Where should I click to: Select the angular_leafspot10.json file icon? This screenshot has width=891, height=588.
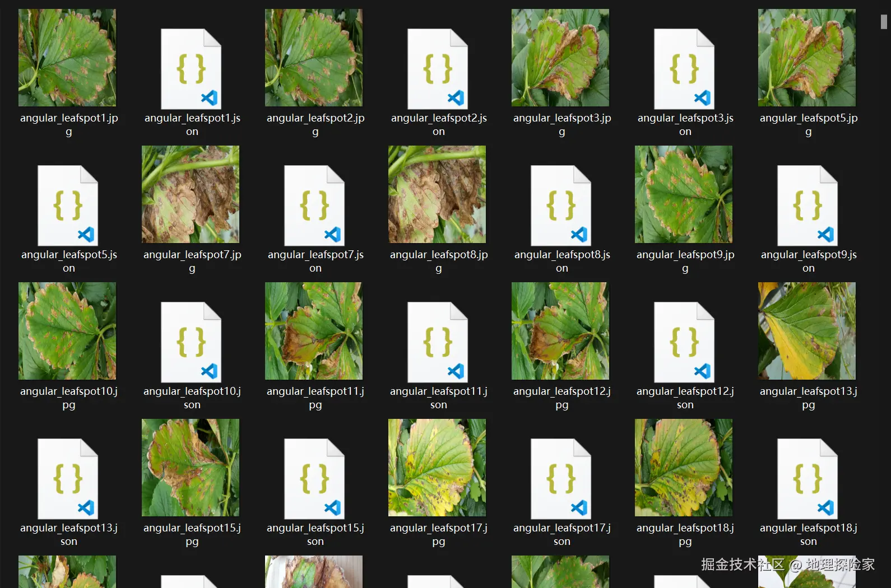191,342
